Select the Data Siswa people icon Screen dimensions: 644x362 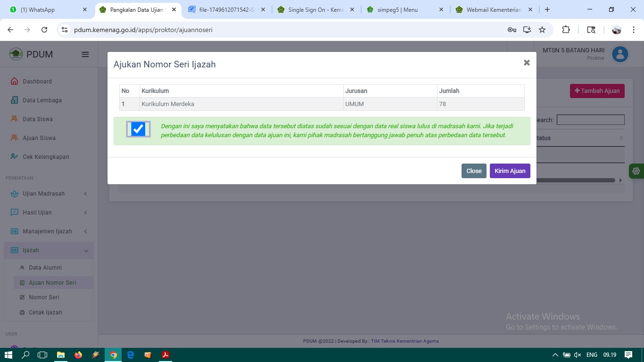click(14, 119)
